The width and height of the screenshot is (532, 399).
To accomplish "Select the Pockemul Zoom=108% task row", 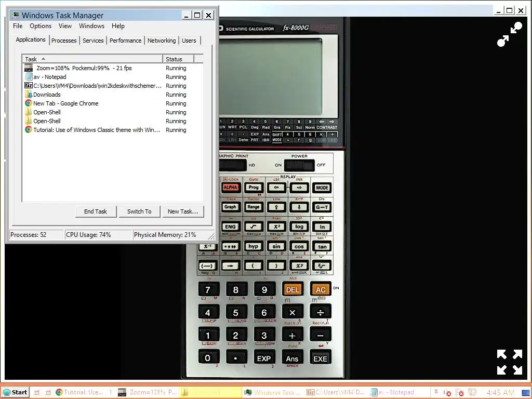I will pyautogui.click(x=113, y=68).
